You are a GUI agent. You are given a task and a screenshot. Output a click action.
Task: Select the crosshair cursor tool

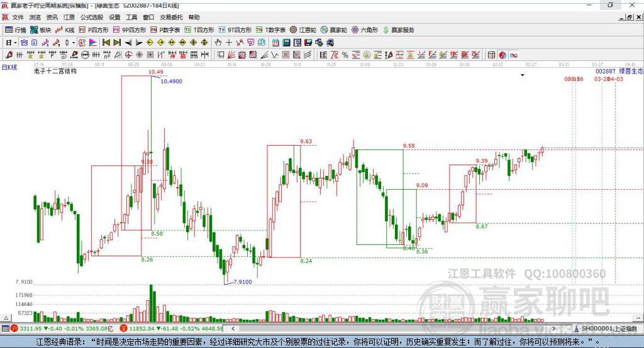pyautogui.click(x=229, y=43)
